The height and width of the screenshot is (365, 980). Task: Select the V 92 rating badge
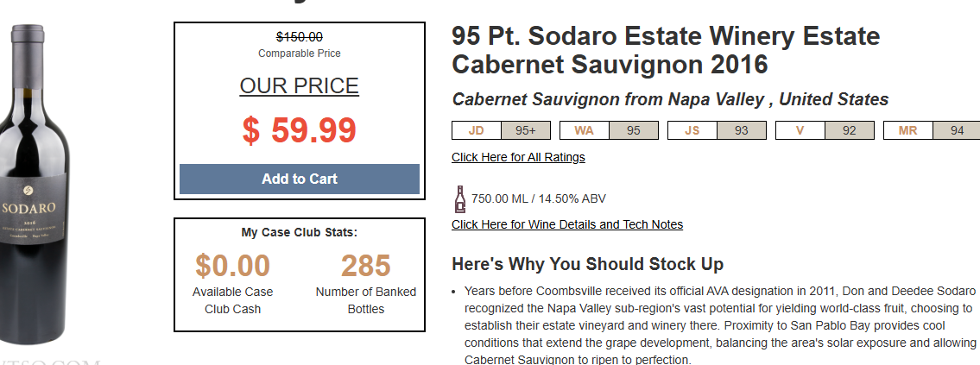[x=825, y=130]
